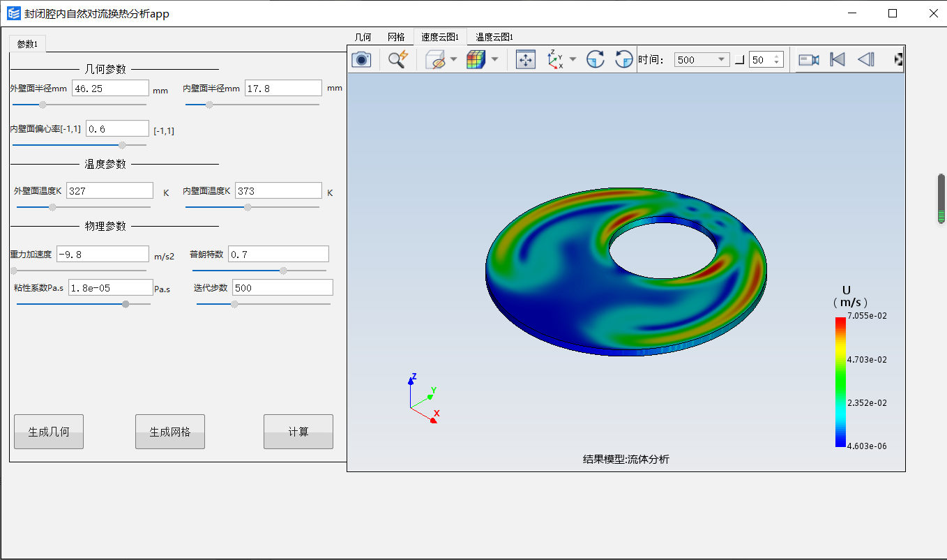947x560 pixels.
Task: Click the 外壁面半径 slider handle
Action: click(x=43, y=105)
